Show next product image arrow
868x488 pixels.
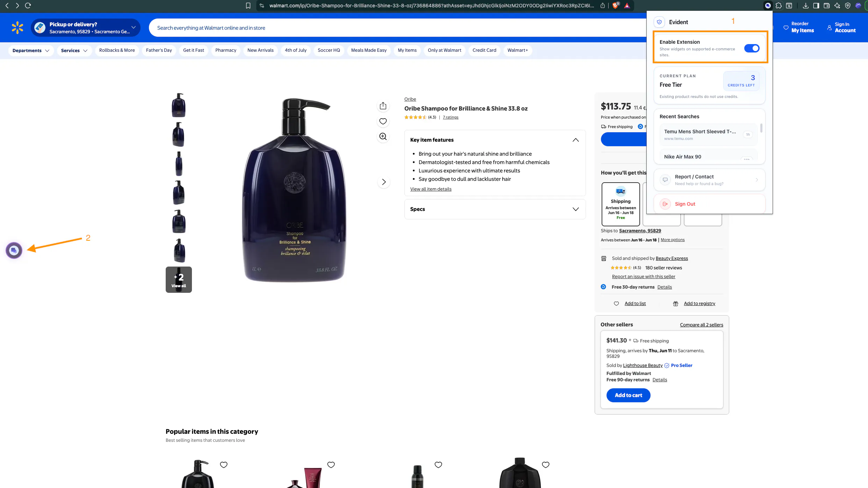pyautogui.click(x=384, y=182)
